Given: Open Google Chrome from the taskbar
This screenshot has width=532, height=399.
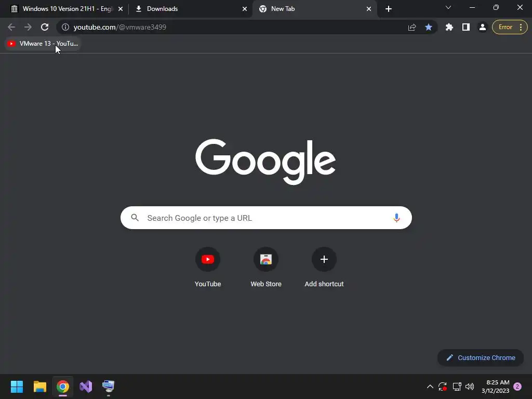Looking at the screenshot, I should click(63, 387).
